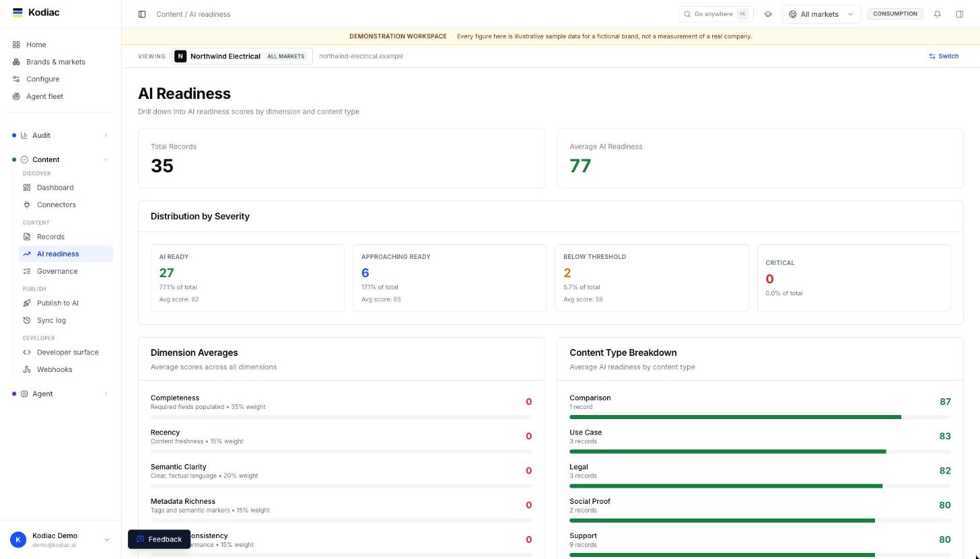Click the CONSUMPTION badge button

click(895, 14)
